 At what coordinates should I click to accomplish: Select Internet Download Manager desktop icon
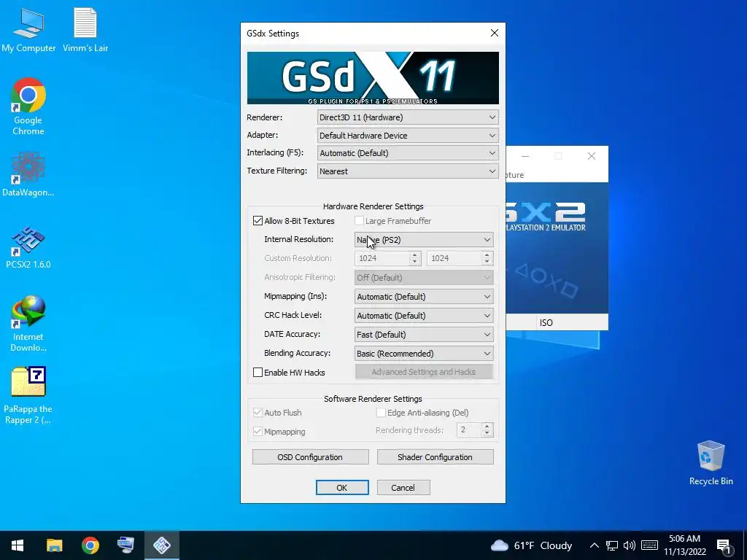28,324
